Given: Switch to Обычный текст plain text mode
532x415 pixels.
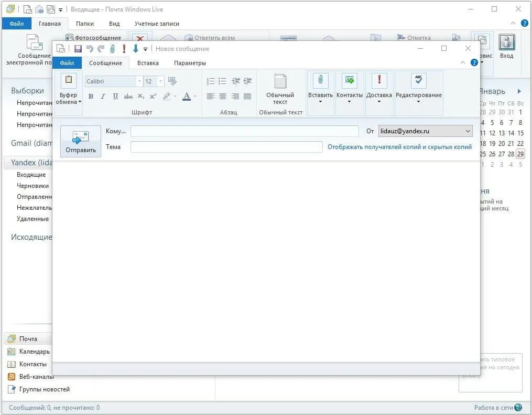Looking at the screenshot, I should (280, 89).
